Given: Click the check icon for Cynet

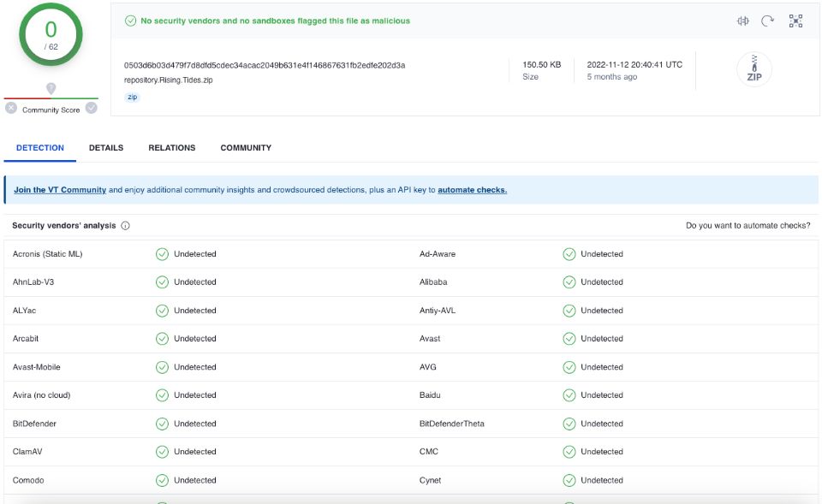Looking at the screenshot, I should [569, 480].
